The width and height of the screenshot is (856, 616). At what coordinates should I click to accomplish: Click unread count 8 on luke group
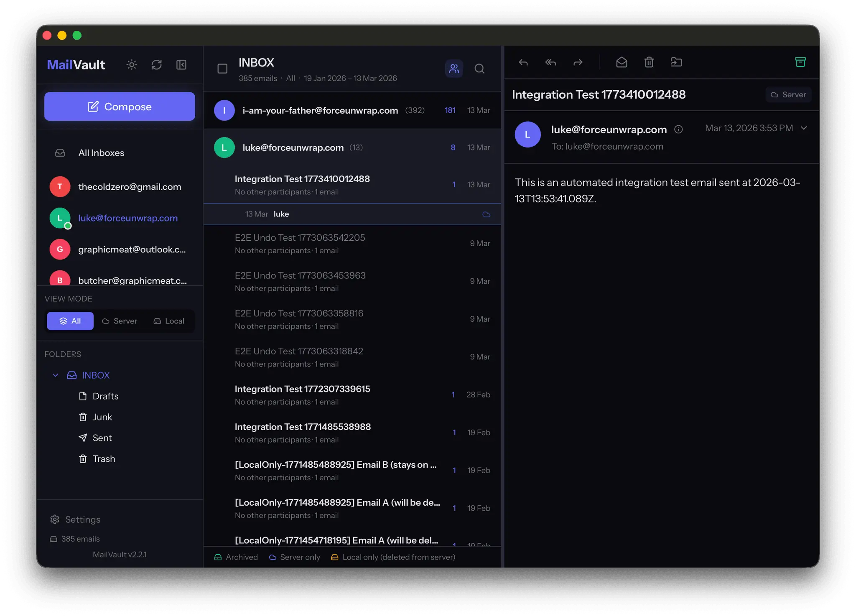tap(453, 148)
